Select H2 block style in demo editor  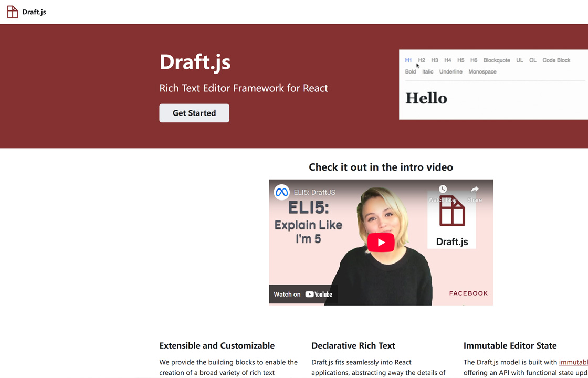pos(422,60)
